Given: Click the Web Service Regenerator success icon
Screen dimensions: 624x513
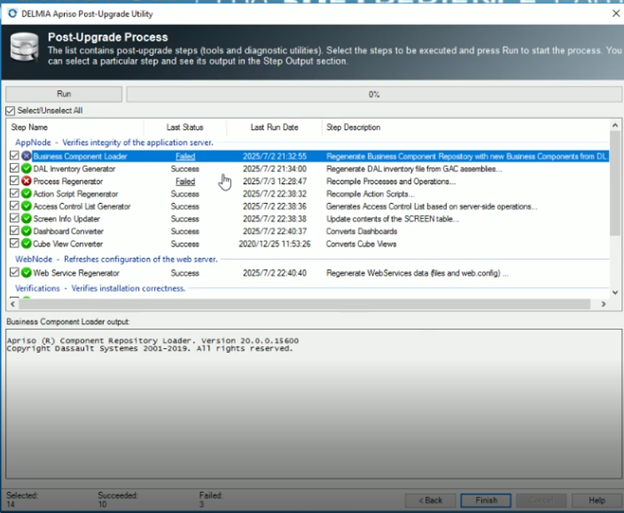Looking at the screenshot, I should click(26, 273).
